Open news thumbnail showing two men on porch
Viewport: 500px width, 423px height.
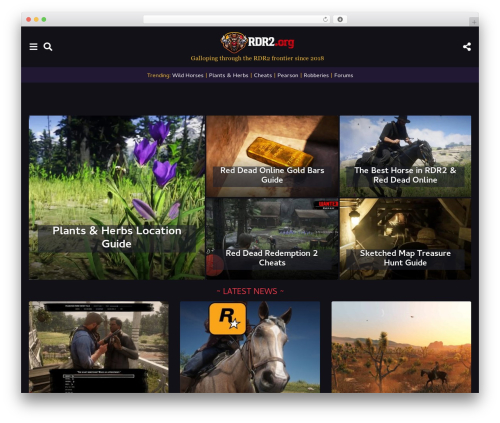point(99,347)
